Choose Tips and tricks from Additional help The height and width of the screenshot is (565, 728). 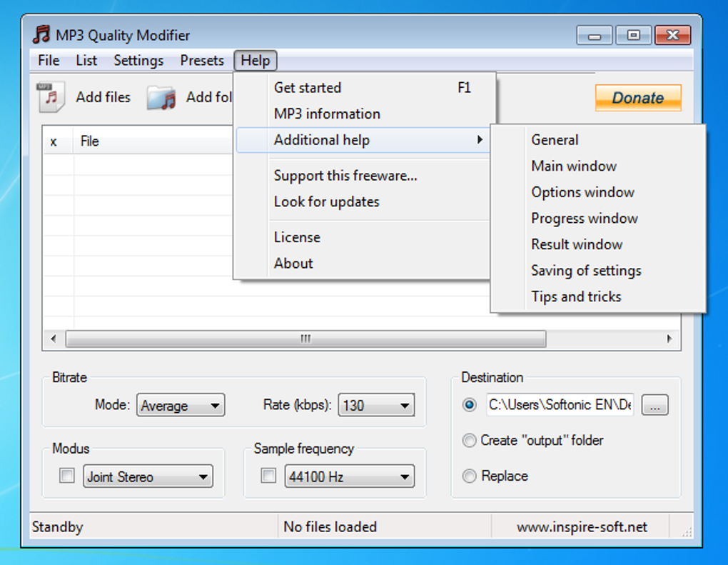coord(575,296)
